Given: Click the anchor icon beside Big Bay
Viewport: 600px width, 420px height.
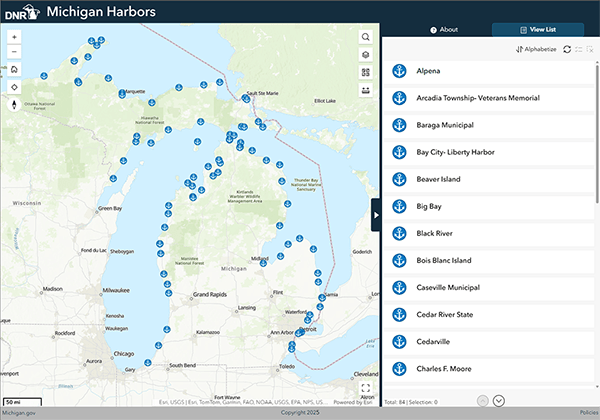Looking at the screenshot, I should (399, 207).
